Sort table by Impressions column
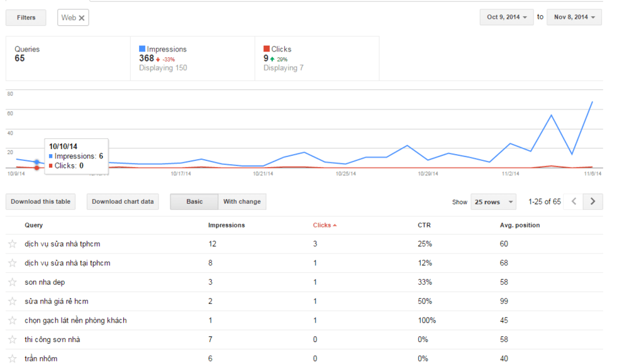629x364 pixels. 226,225
